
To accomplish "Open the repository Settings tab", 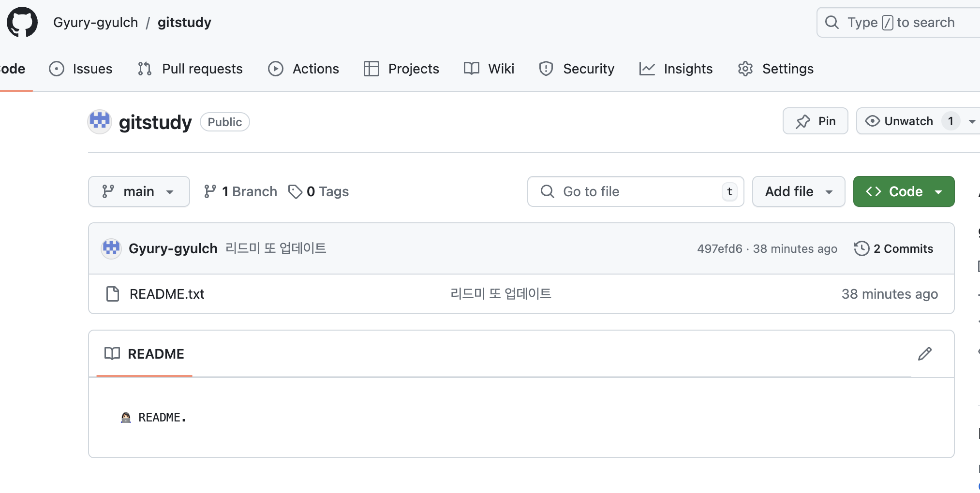I will tap(776, 69).
